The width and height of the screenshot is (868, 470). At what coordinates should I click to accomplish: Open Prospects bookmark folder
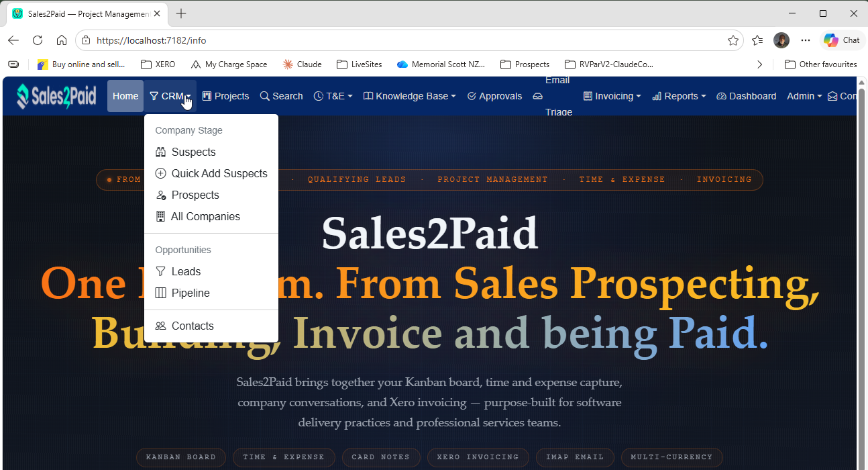click(x=525, y=64)
